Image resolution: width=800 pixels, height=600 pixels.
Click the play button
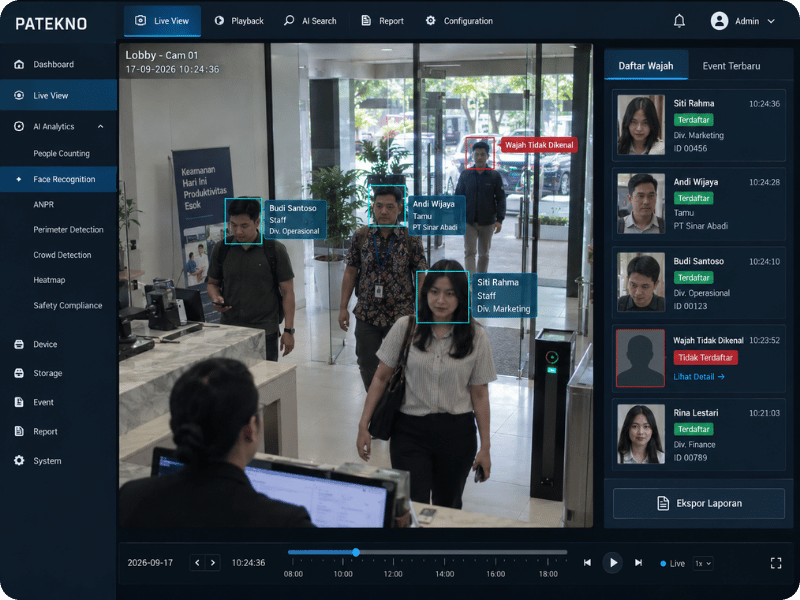click(x=612, y=563)
